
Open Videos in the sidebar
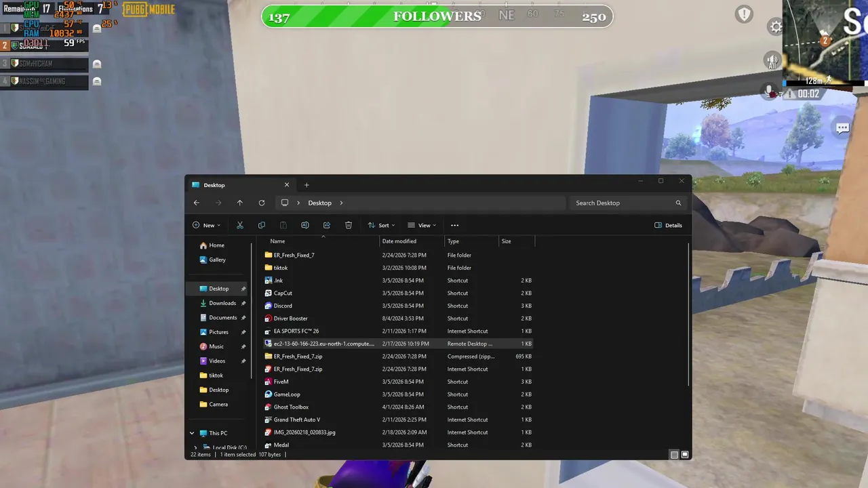pyautogui.click(x=218, y=361)
